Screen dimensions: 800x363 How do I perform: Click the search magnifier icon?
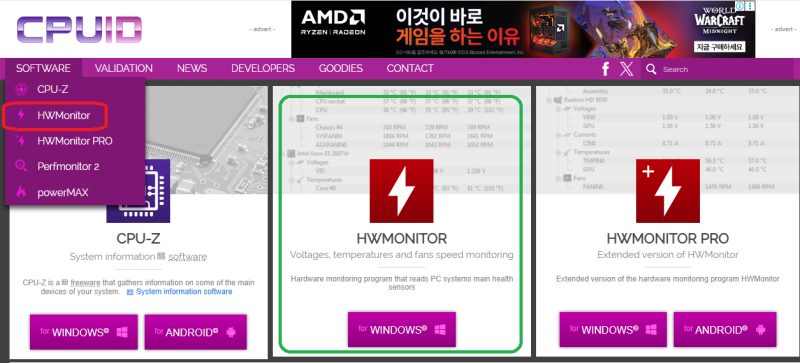(651, 69)
